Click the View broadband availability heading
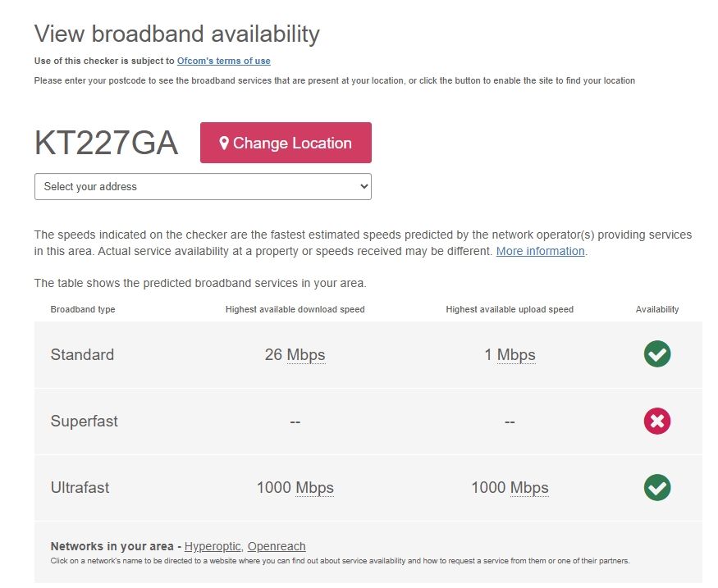The height and width of the screenshot is (588, 718). point(176,34)
